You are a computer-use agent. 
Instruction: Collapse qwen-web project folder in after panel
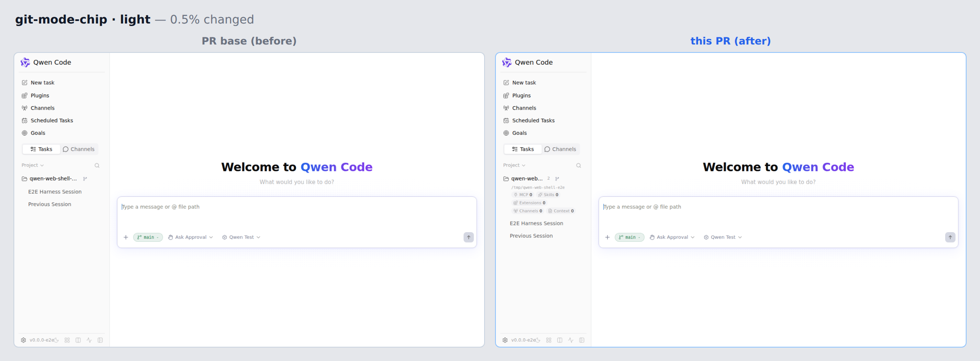click(x=523, y=179)
